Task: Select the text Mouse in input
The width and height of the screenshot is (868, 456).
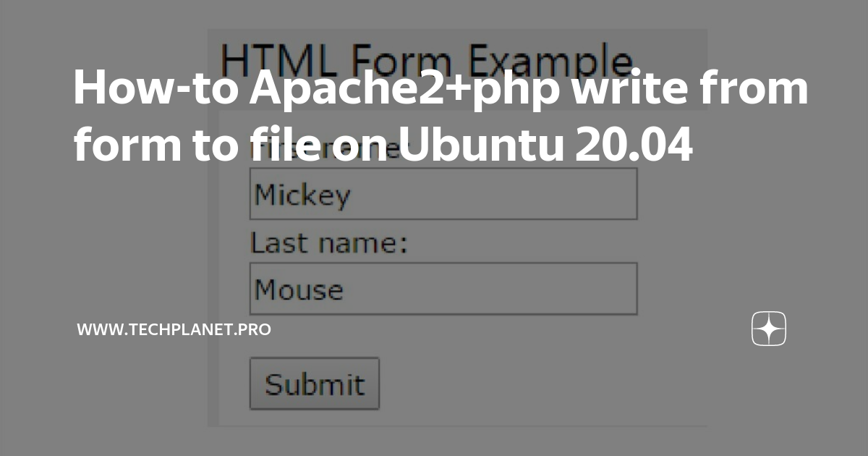Action: pos(299,290)
